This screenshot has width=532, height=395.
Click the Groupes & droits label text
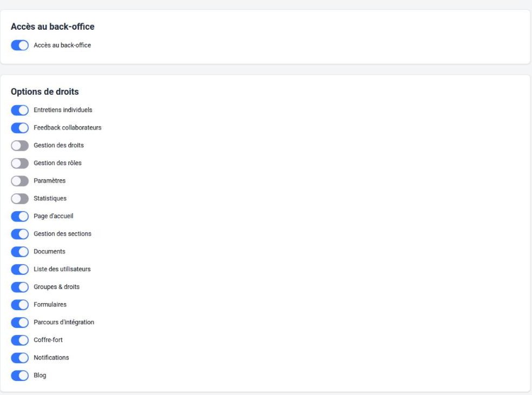57,286
